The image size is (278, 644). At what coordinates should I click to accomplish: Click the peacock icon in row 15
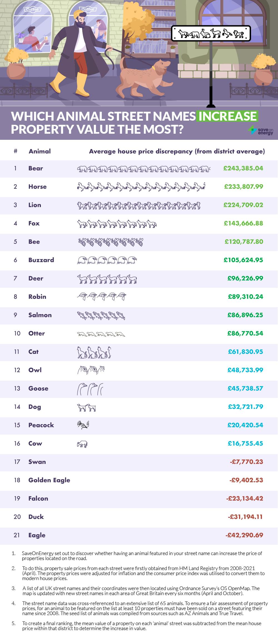click(x=83, y=425)
